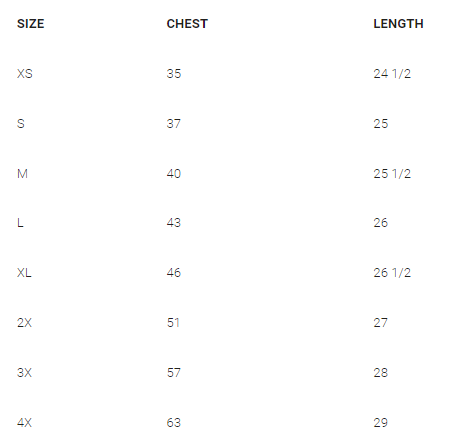Click the CHEST column header
Image resolution: width=456 pixels, height=448 pixels.
click(187, 24)
